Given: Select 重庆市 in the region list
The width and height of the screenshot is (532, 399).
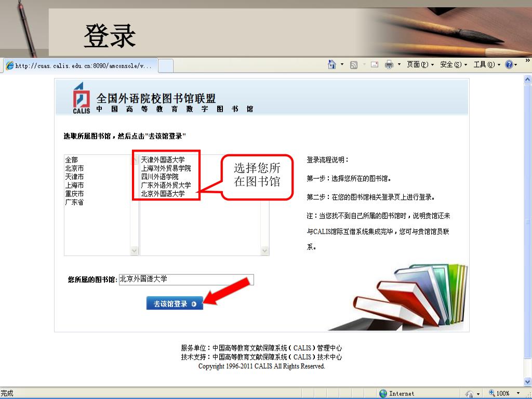Looking at the screenshot, I should pyautogui.click(x=74, y=194).
